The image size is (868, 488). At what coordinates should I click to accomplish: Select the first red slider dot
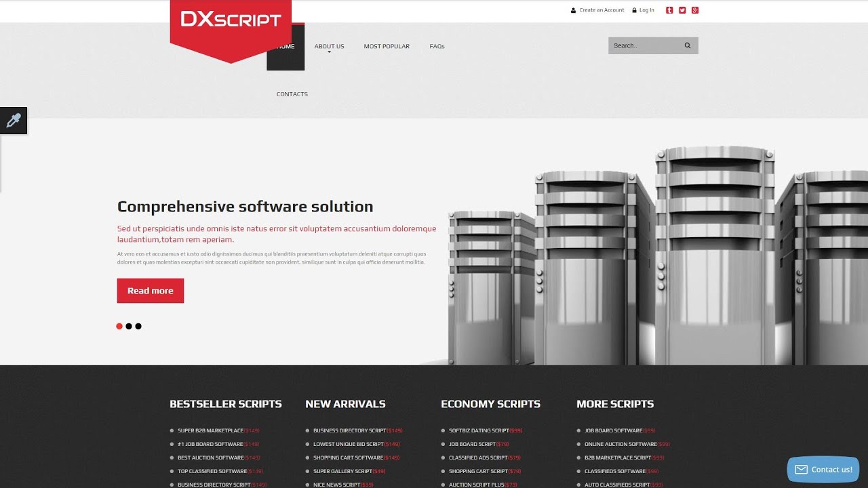click(x=119, y=327)
